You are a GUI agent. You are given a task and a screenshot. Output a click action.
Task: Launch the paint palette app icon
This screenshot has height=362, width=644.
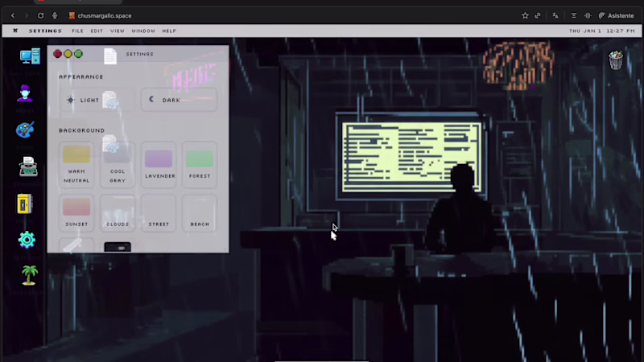(x=25, y=130)
